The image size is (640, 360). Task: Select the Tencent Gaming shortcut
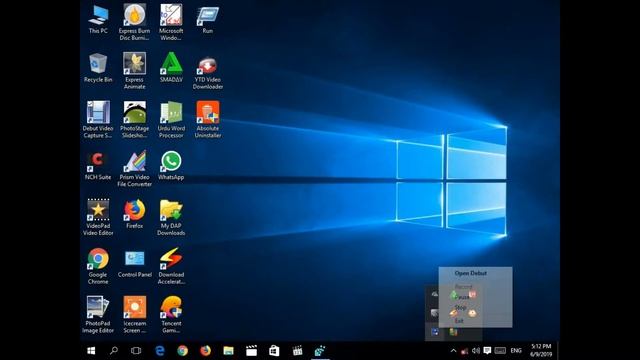tap(171, 315)
